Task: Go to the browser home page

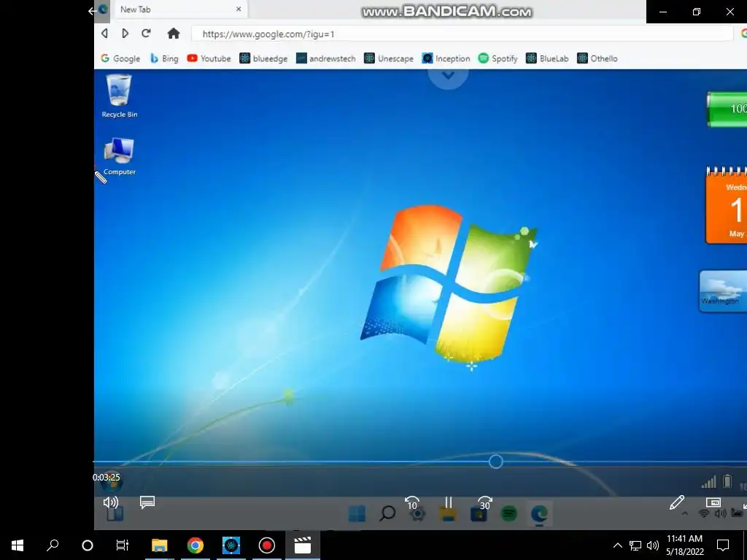Action: coord(174,34)
